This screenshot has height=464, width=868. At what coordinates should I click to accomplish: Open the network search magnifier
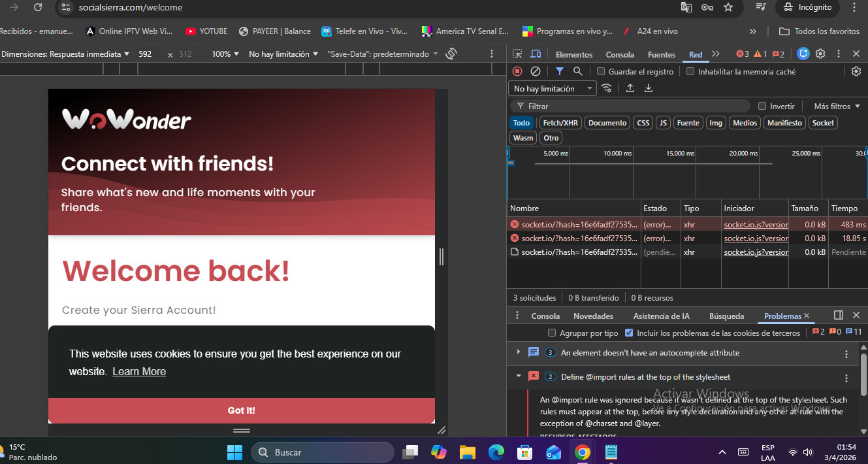(577, 71)
